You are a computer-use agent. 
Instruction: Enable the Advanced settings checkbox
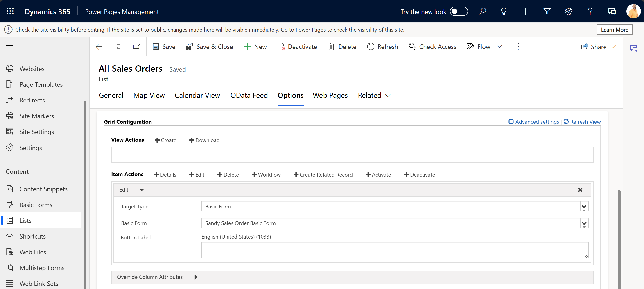[x=511, y=122]
